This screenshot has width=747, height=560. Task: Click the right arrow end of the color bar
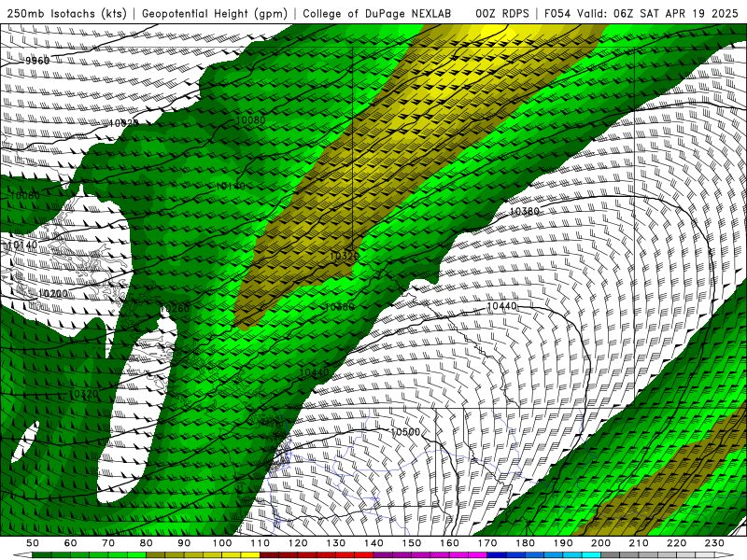pyautogui.click(x=725, y=555)
